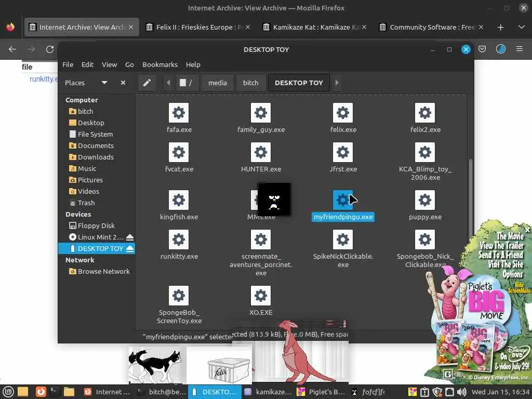532x399 pixels.
Task: Open Pocket save button in Firefox
Action: (482, 49)
